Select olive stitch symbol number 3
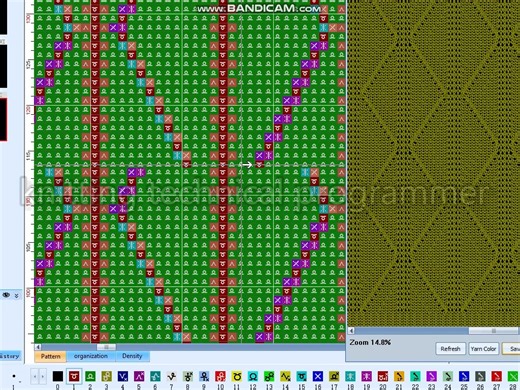Viewport: 520px width, 390px height. [107, 376]
